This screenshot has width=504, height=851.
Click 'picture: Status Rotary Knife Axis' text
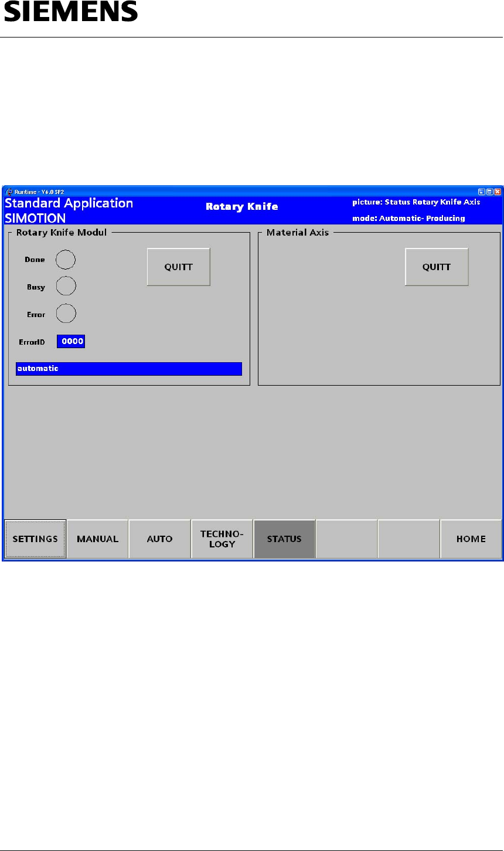[416, 202]
